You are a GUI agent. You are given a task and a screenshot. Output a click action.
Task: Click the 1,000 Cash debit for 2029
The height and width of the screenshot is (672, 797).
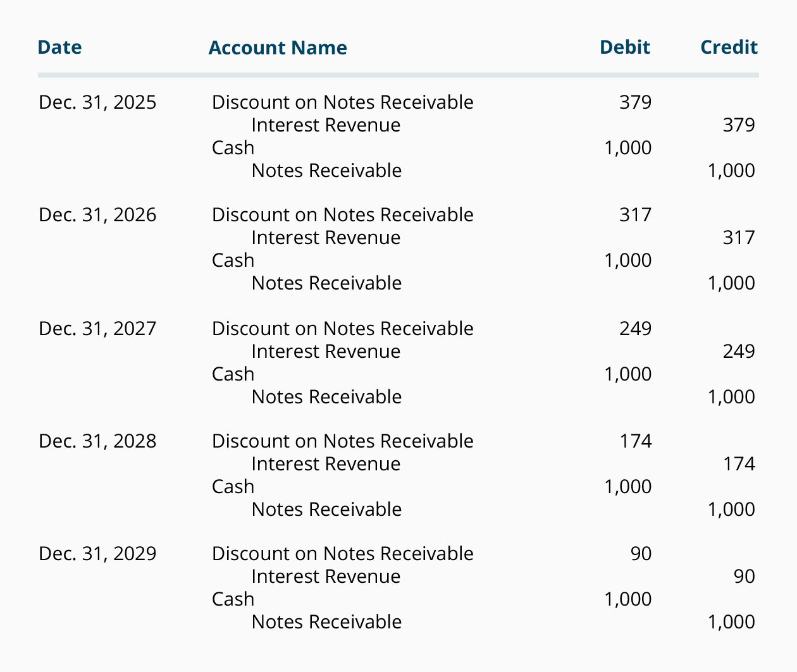pyautogui.click(x=628, y=599)
